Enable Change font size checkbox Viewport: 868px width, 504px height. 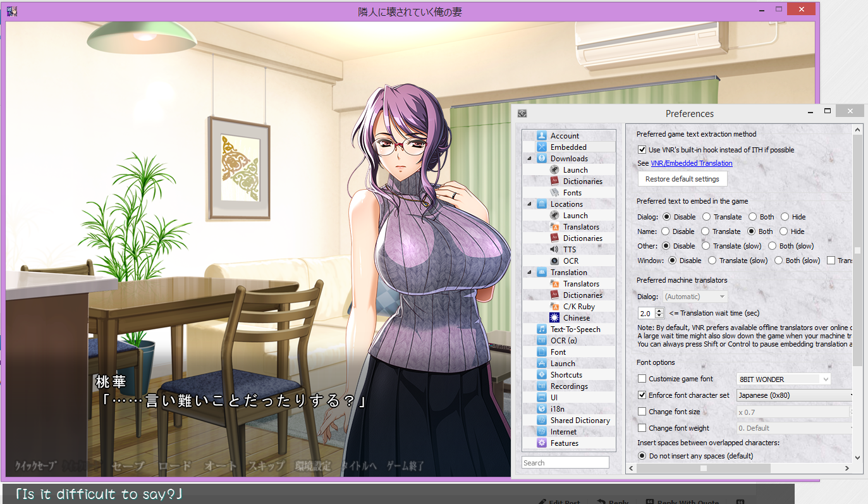pyautogui.click(x=642, y=412)
